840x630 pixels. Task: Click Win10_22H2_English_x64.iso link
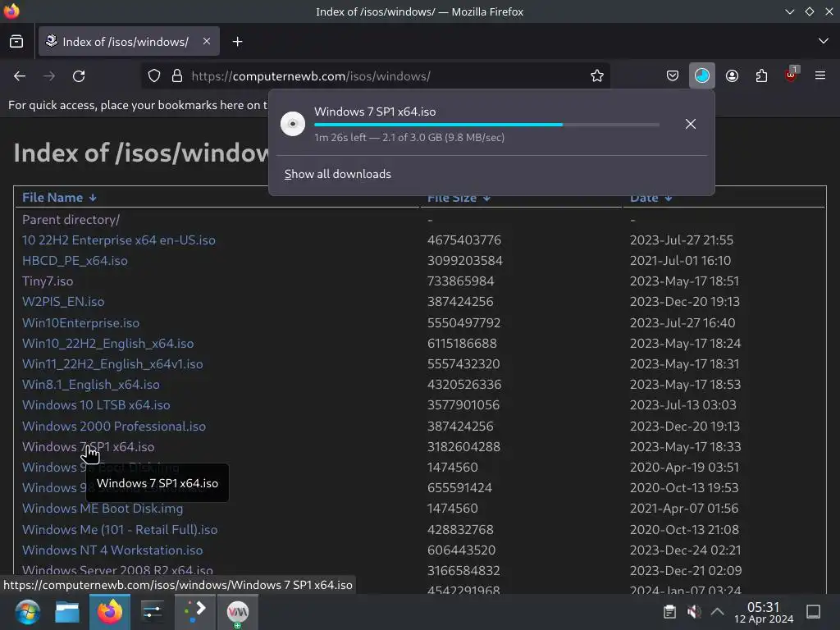[x=107, y=344]
